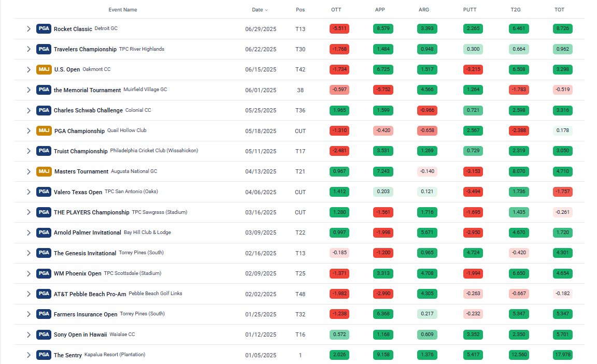The image size is (597, 364).
Task: Click the PGA badge on Truist Championship
Action: pos(44,151)
